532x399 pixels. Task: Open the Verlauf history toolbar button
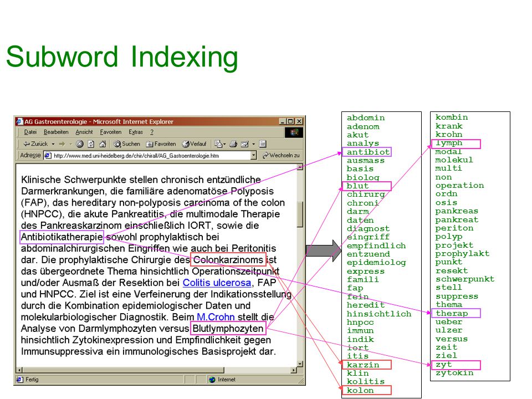pos(194,144)
